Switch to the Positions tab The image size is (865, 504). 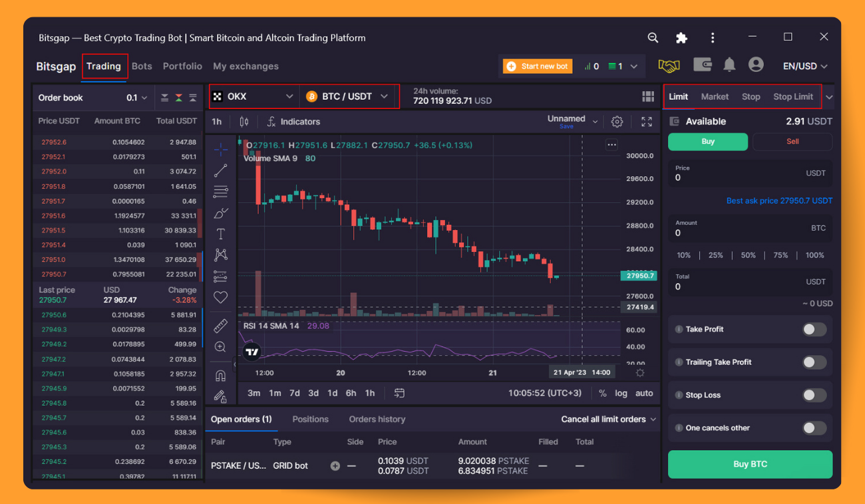(x=311, y=419)
